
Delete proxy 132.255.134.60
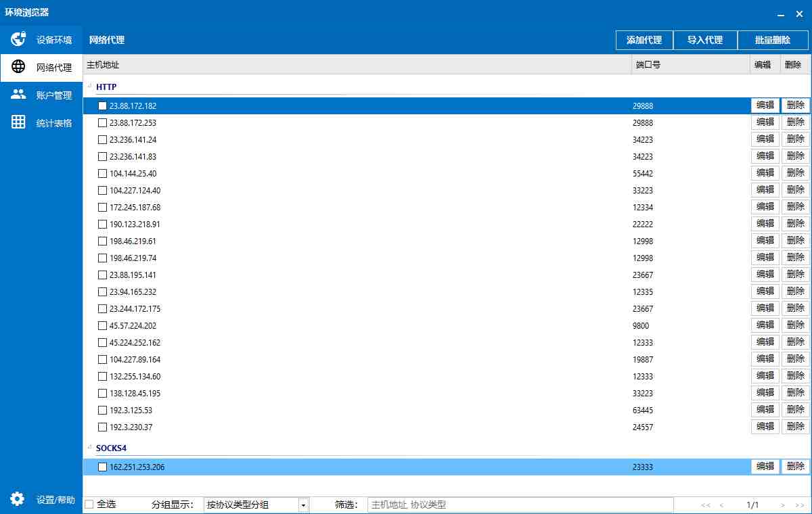tap(796, 376)
